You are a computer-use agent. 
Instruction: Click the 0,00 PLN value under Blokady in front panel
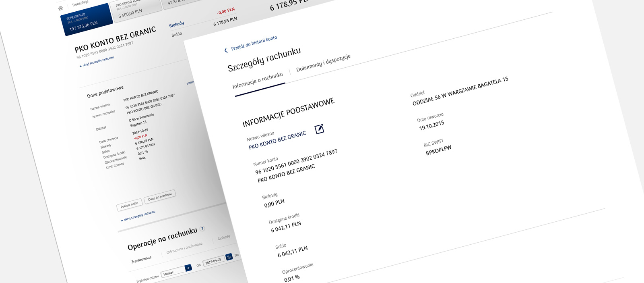275,203
